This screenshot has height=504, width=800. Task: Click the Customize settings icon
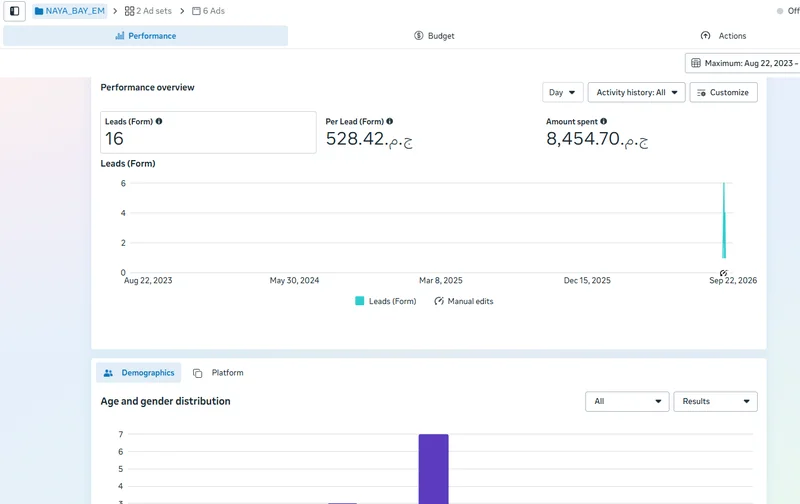tap(702, 92)
